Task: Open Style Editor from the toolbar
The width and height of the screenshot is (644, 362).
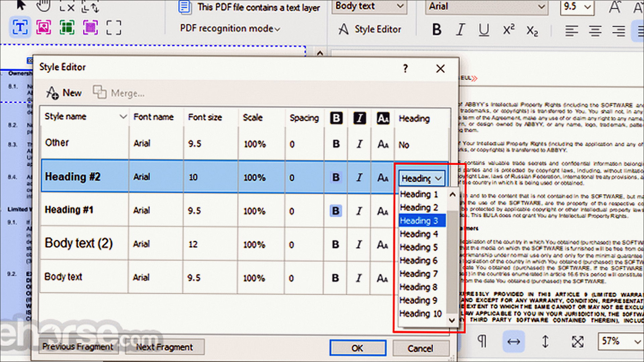Action: [x=369, y=29]
